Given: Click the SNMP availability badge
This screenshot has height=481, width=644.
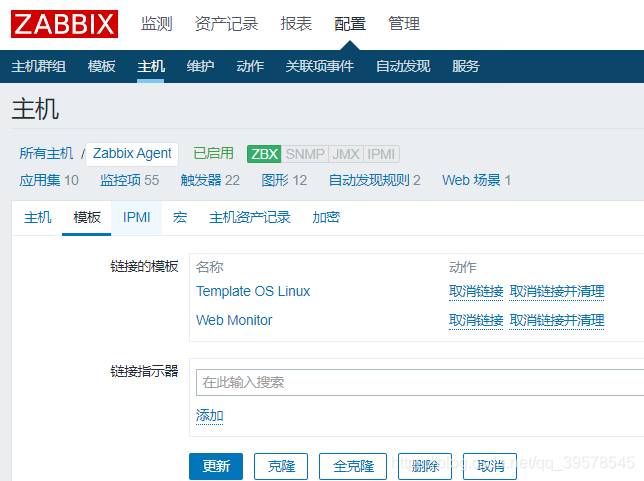Looking at the screenshot, I should pos(305,154).
